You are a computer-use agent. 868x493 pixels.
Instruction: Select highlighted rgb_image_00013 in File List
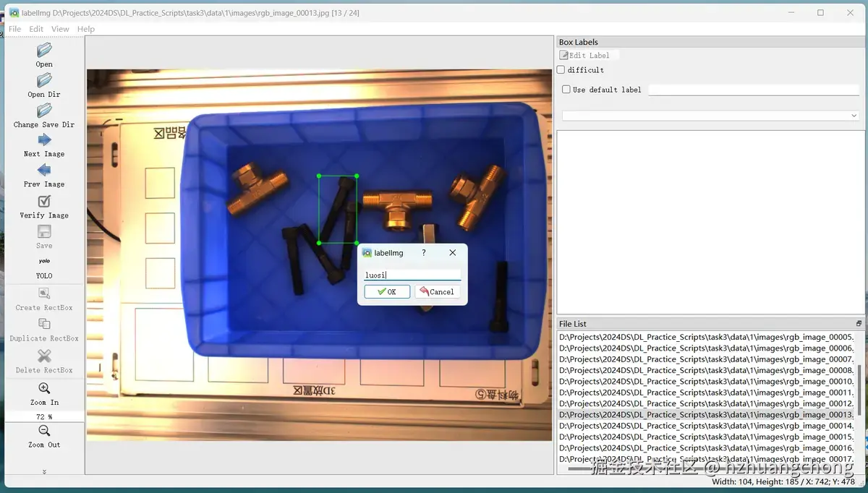[706, 415]
